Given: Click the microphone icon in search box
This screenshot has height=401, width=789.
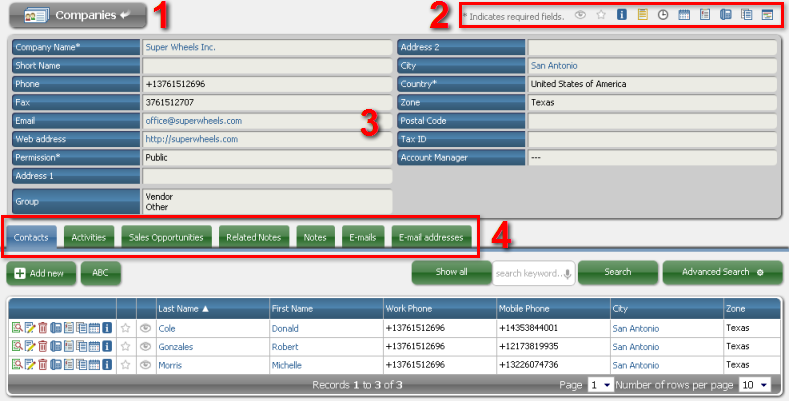Looking at the screenshot, I should (567, 273).
